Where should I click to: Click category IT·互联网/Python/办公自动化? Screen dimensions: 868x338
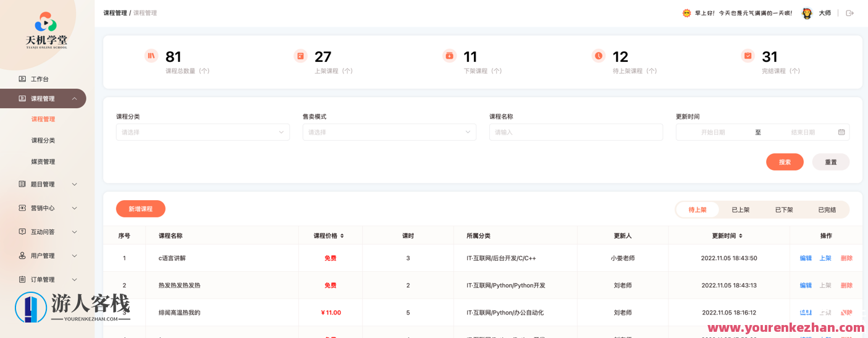505,313
